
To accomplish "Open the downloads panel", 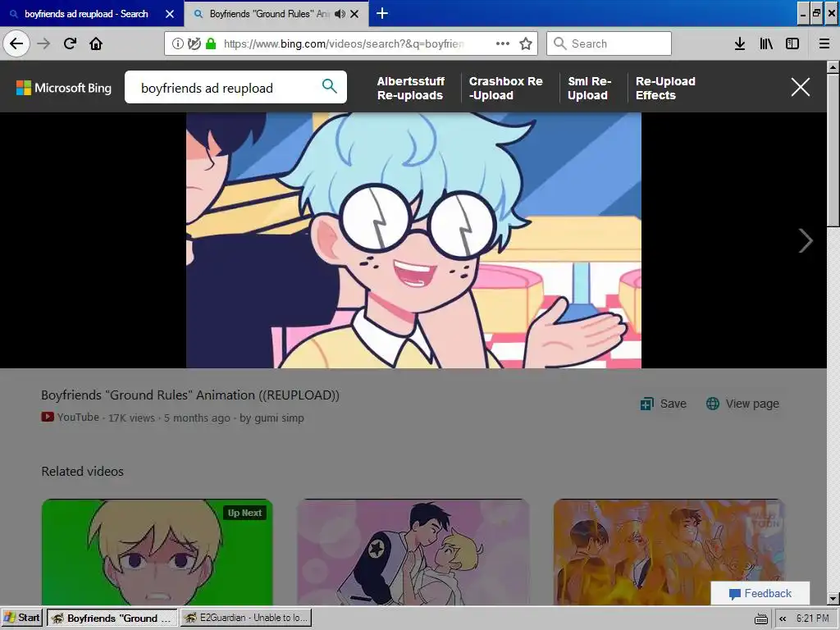I will pyautogui.click(x=740, y=43).
